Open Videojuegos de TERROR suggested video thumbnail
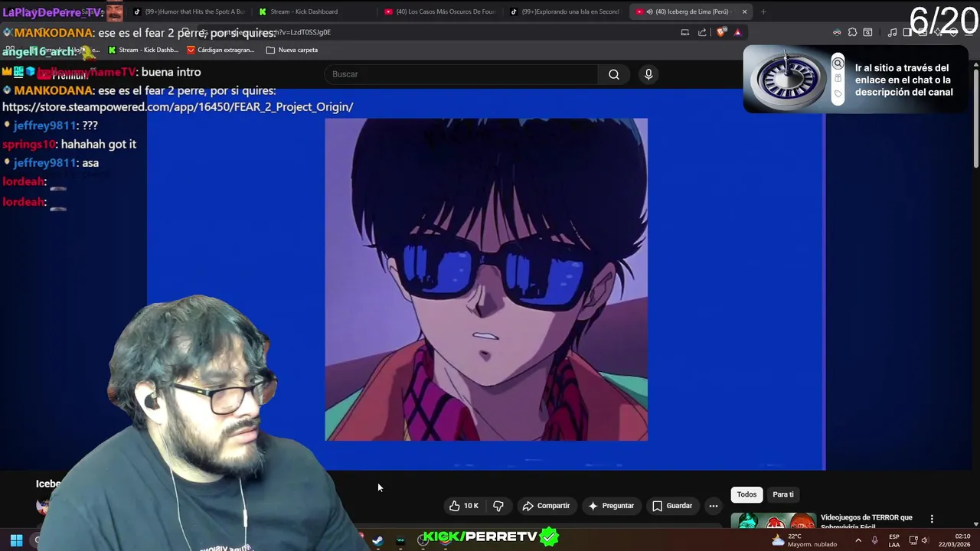The height and width of the screenshot is (551, 980). click(773, 521)
